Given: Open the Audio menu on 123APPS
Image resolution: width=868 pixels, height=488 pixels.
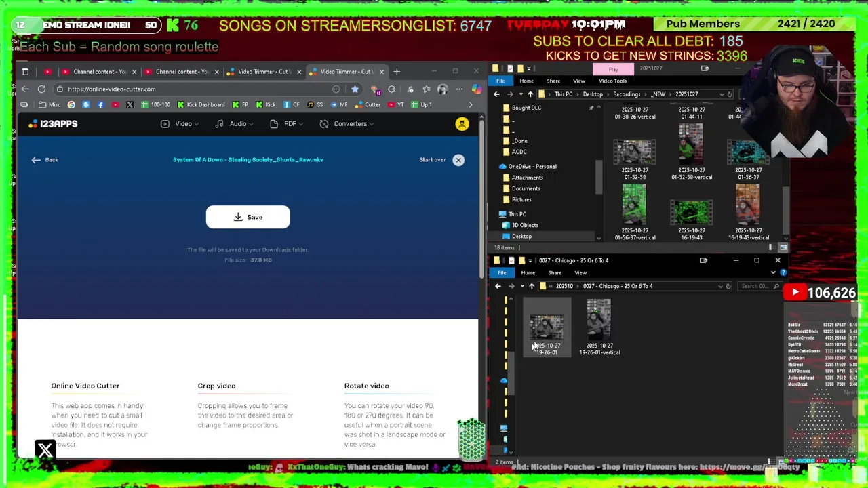Looking at the screenshot, I should (x=234, y=124).
